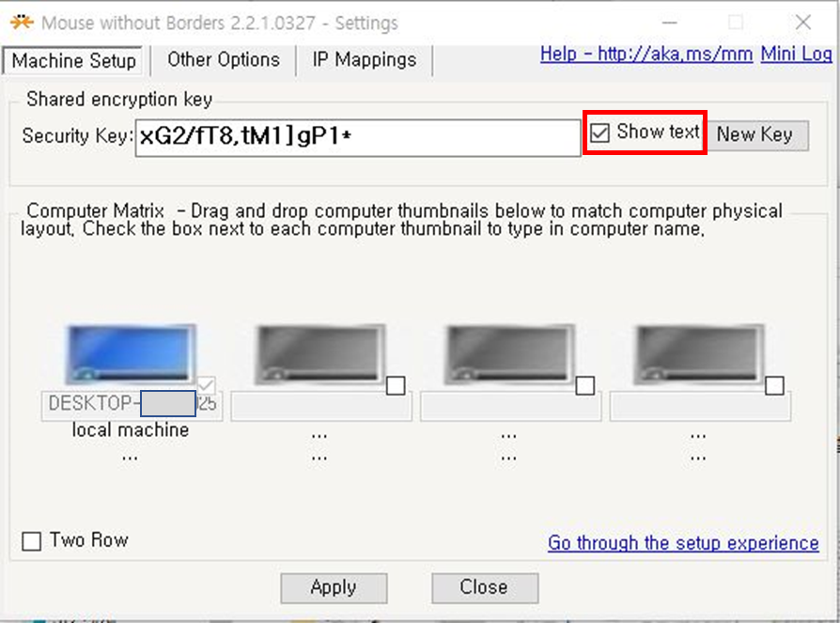The height and width of the screenshot is (623, 840).
Task: Click the Mouse without Borders app icon
Action: (x=22, y=23)
